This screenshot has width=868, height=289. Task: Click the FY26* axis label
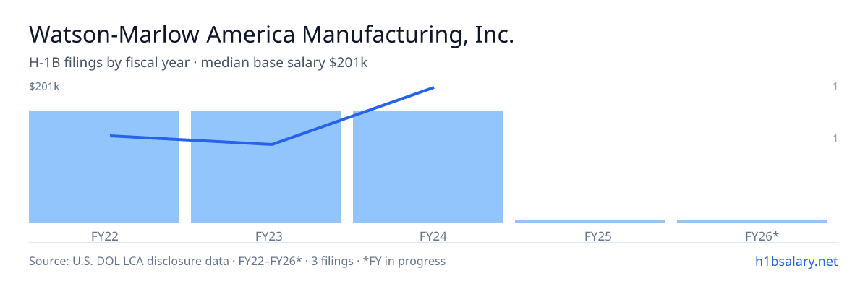pyautogui.click(x=762, y=236)
